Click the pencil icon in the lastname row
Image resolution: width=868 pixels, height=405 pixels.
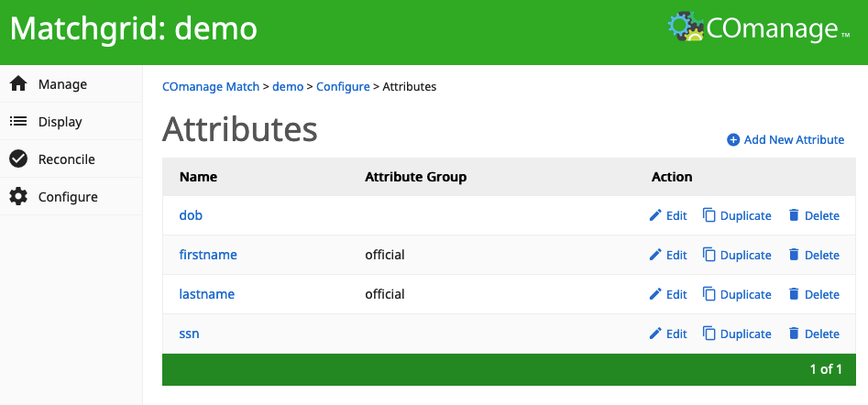point(655,294)
